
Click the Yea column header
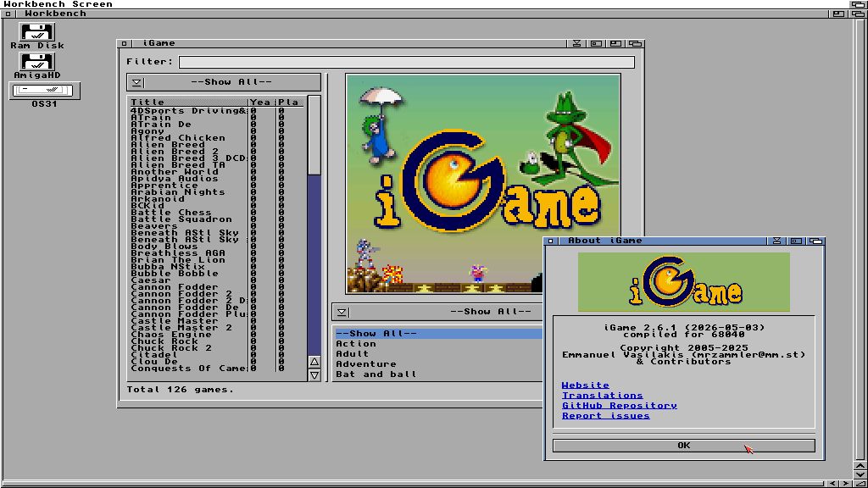[261, 103]
